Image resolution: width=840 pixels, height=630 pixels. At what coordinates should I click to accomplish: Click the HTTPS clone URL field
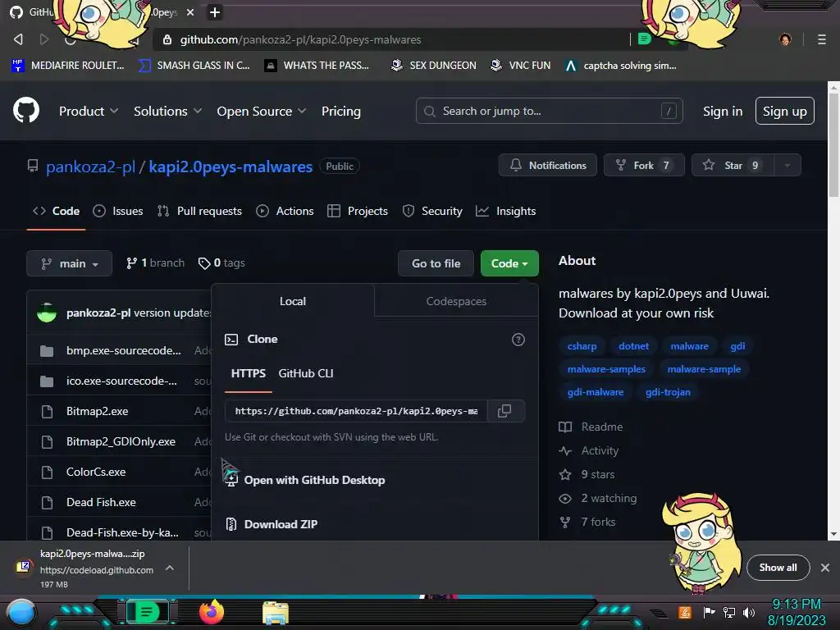click(x=356, y=411)
